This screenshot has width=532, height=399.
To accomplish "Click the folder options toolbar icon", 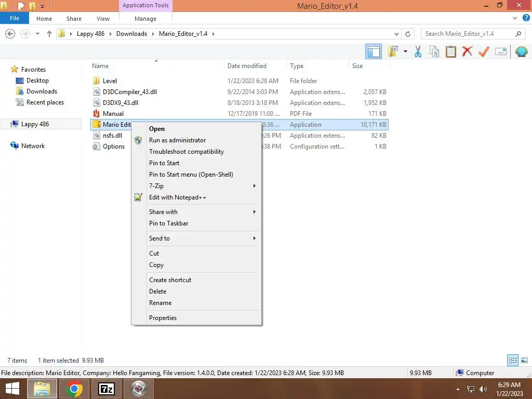I will pos(393,51).
